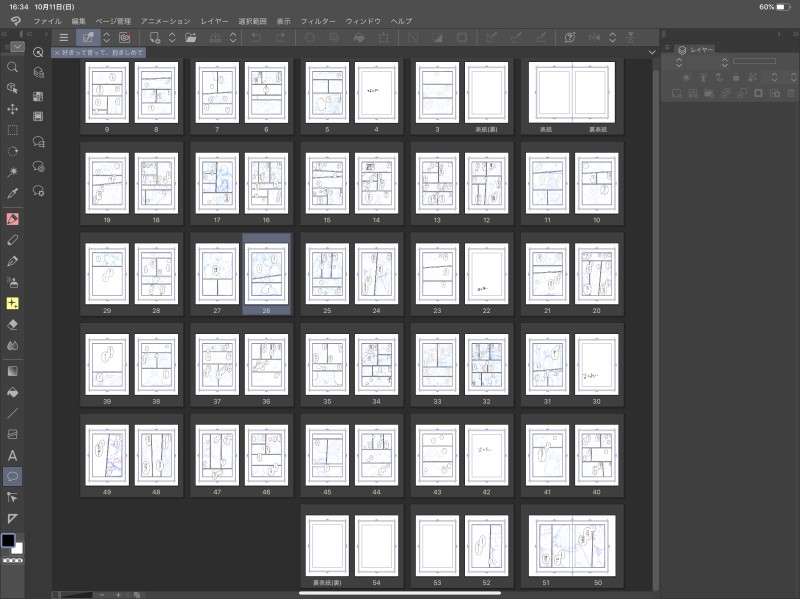Screen dimensions: 800x599
Task: Select the white sub color swatch
Action: tap(18, 549)
